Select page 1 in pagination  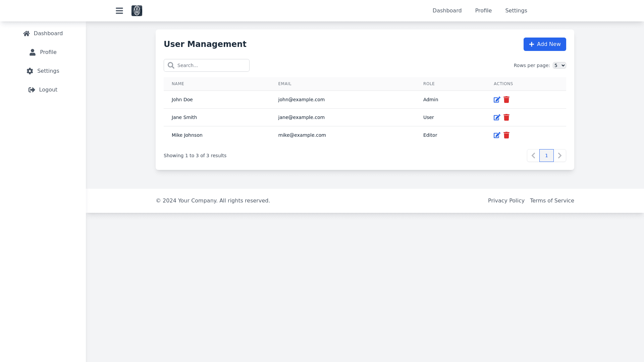click(546, 156)
